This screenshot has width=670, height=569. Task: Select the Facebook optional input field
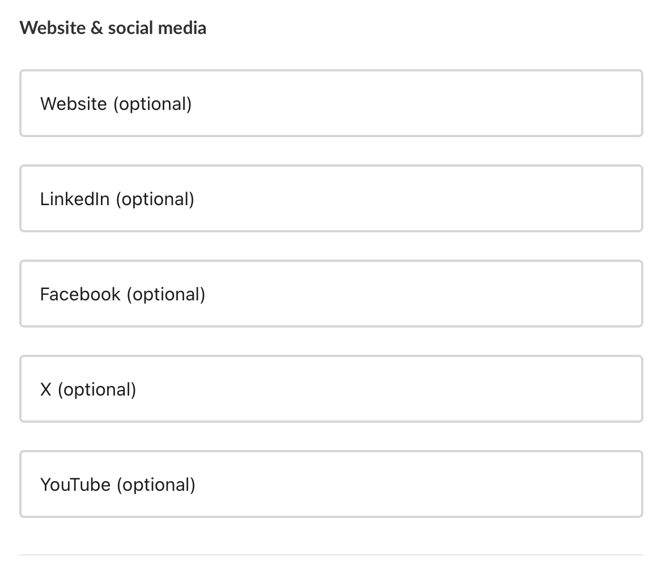click(330, 293)
